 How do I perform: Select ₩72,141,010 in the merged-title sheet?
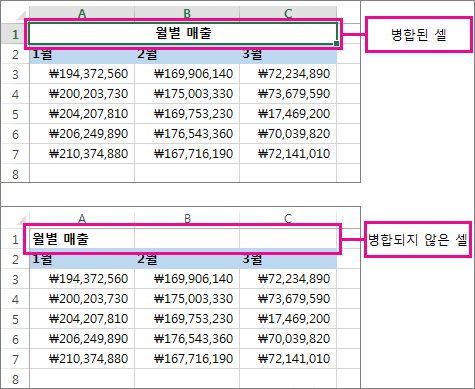click(288, 154)
